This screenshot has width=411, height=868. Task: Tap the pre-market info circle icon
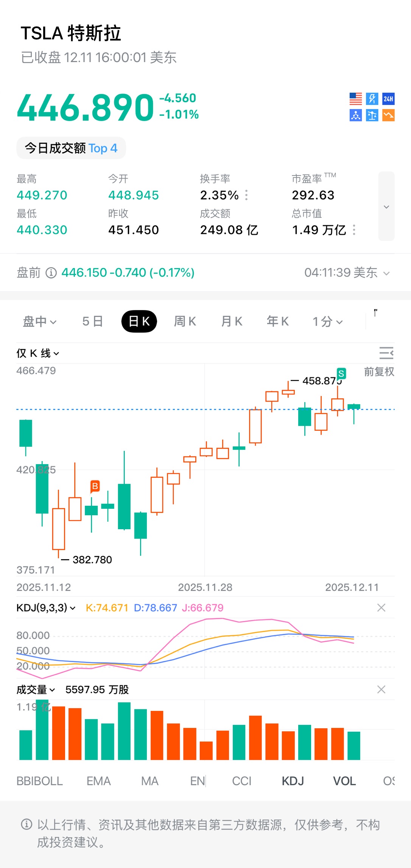51,273
